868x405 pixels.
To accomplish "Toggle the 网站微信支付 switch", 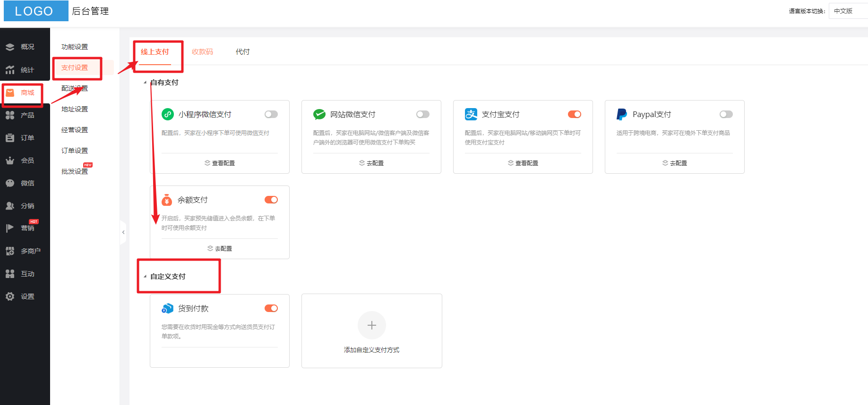I will click(423, 114).
